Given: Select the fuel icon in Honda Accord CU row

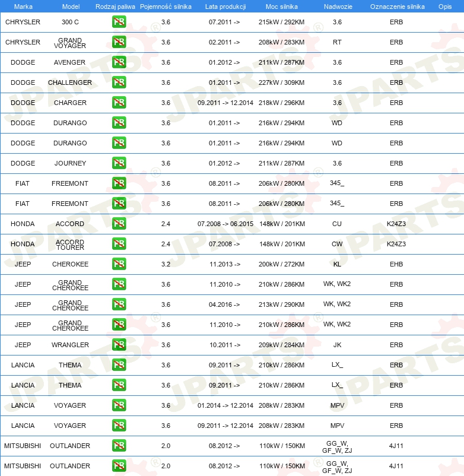Looking at the screenshot, I should pyautogui.click(x=119, y=224).
